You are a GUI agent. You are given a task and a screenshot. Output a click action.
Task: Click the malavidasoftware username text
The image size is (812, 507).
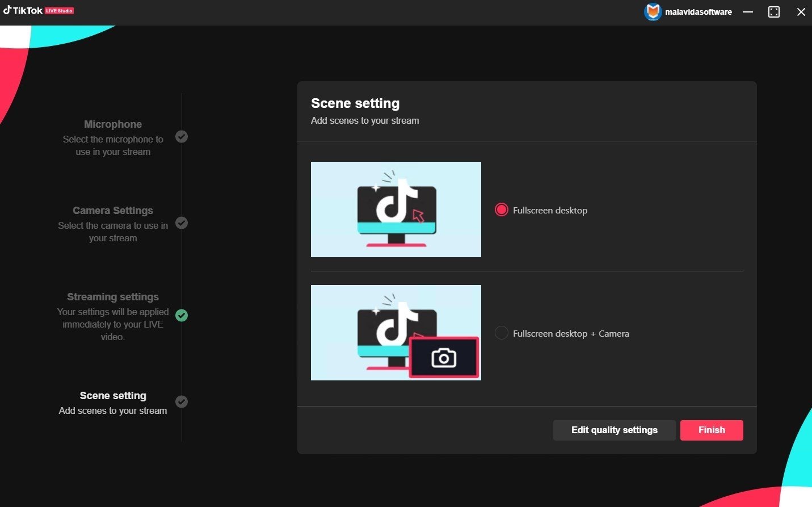click(699, 11)
